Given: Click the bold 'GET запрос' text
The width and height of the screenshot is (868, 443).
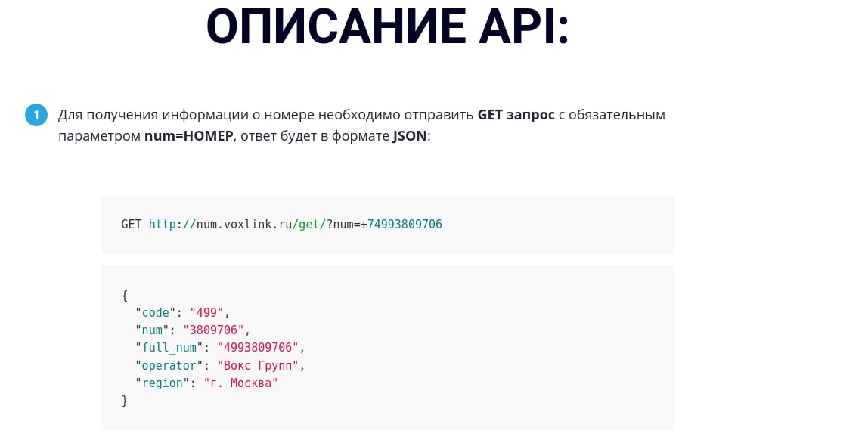Looking at the screenshot, I should [516, 115].
